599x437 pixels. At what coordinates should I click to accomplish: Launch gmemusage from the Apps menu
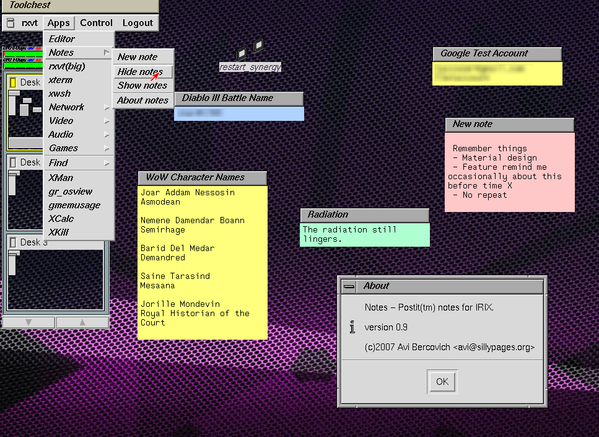click(x=79, y=206)
